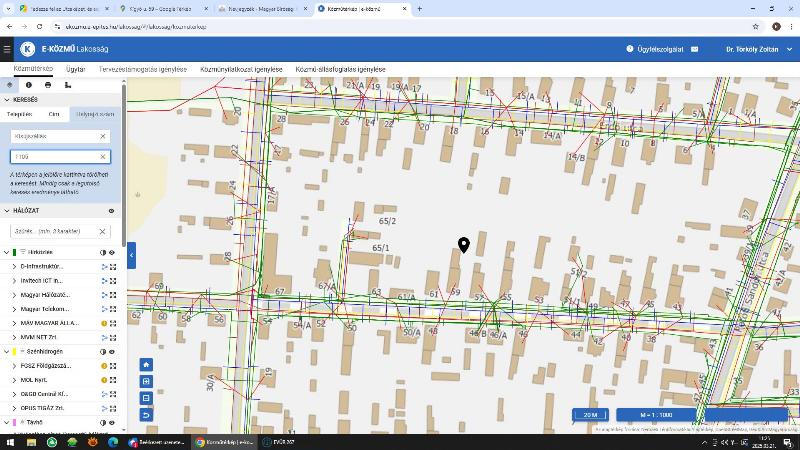The height and width of the screenshot is (450, 800).
Task: Zoom in with the map plus button
Action: pyautogui.click(x=146, y=381)
